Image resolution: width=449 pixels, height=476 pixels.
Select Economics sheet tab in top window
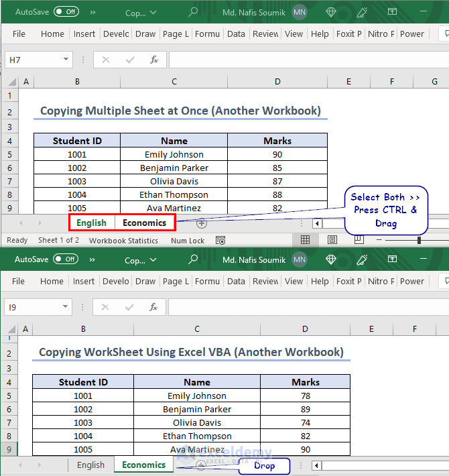144,223
